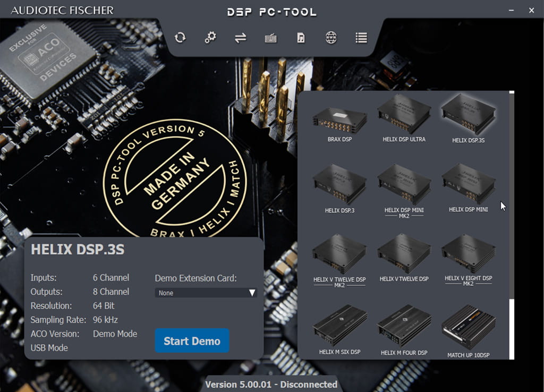Click the 'USB Mode' label
The width and height of the screenshot is (544, 392).
click(x=49, y=347)
